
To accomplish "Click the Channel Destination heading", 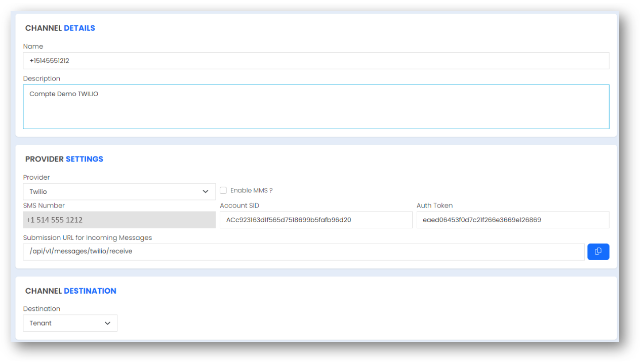I will [x=71, y=291].
